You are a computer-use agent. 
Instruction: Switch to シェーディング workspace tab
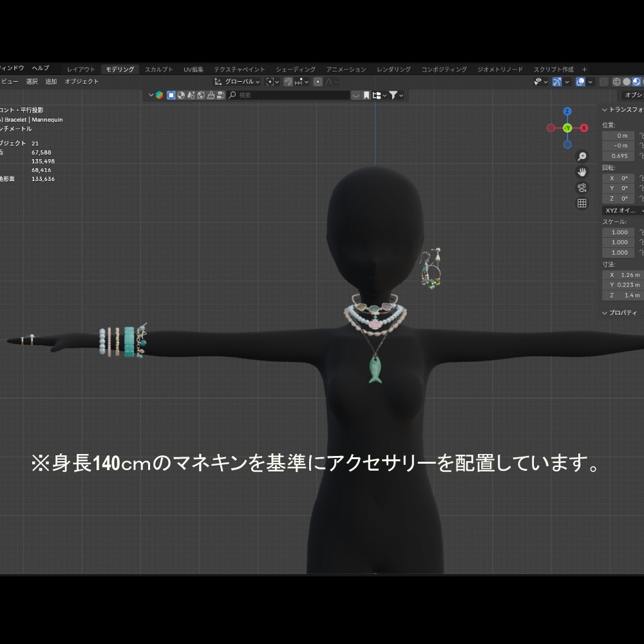(x=296, y=70)
